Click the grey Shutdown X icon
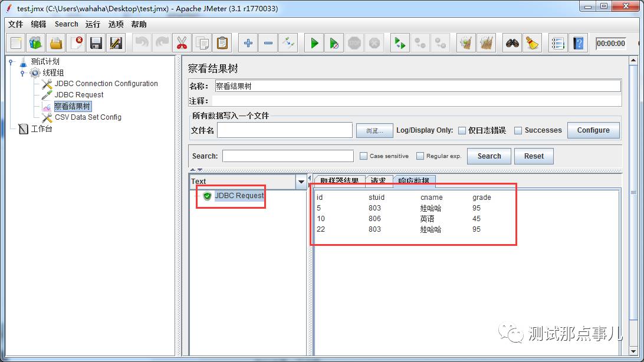Image resolution: width=644 pixels, height=362 pixels. [x=374, y=43]
